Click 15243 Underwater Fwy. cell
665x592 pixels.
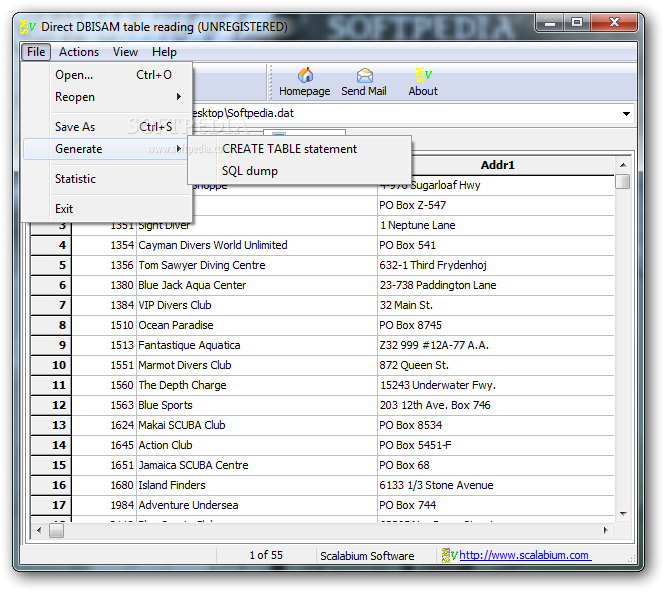[x=496, y=385]
